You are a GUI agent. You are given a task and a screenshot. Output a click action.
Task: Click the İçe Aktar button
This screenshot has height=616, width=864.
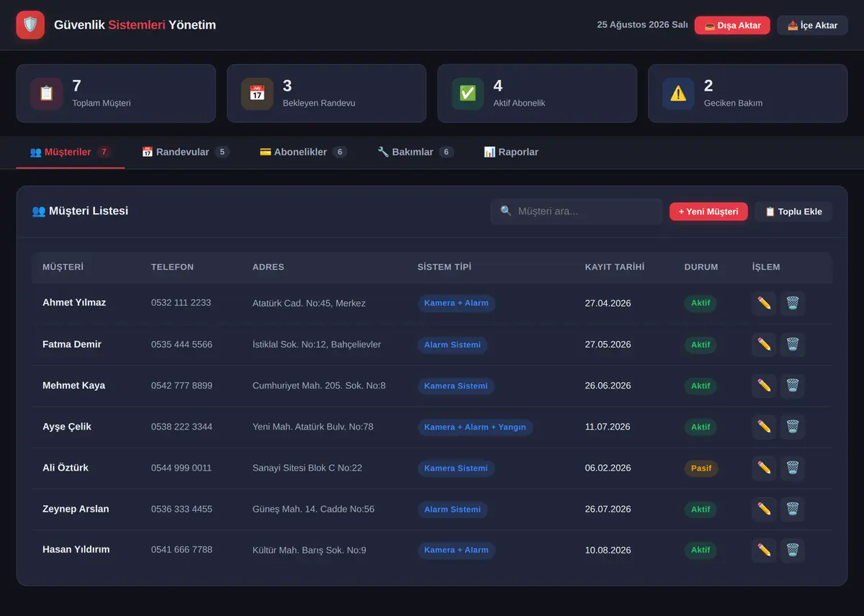pyautogui.click(x=812, y=25)
